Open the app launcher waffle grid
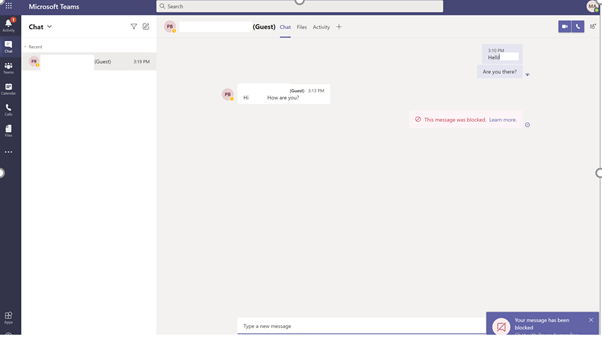602x364 pixels. [8, 6]
